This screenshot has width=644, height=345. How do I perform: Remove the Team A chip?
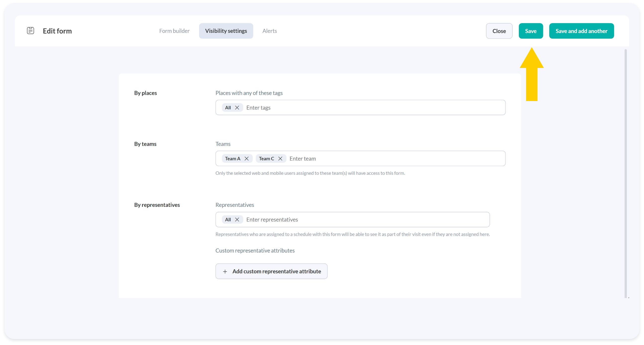coord(247,159)
